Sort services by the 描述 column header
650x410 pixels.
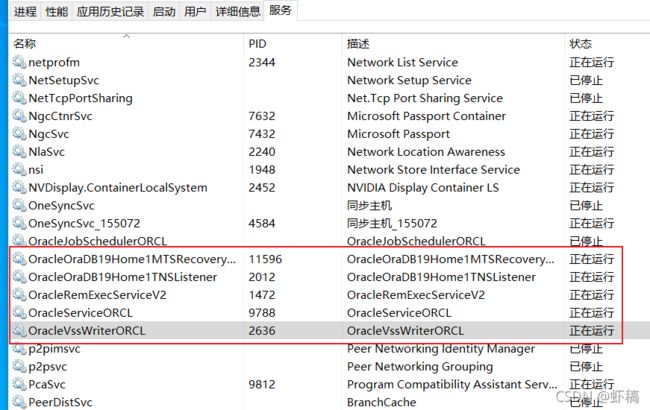[x=453, y=44]
